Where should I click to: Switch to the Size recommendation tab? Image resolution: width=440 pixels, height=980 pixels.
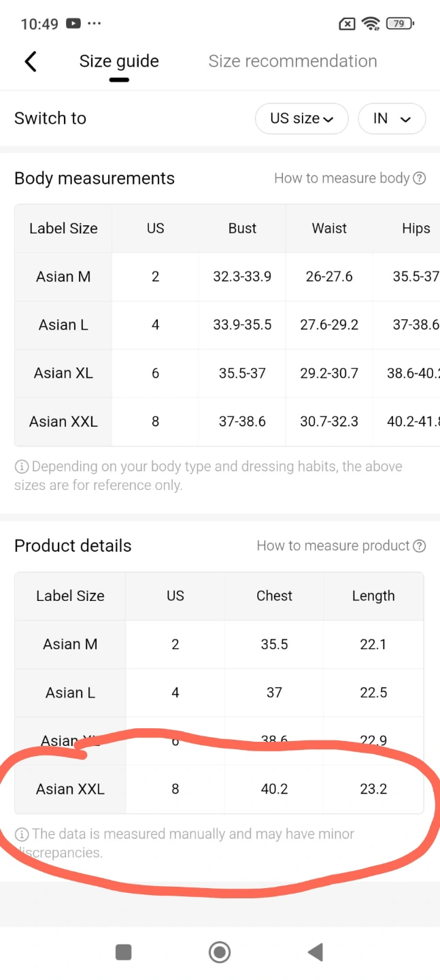pos(292,61)
